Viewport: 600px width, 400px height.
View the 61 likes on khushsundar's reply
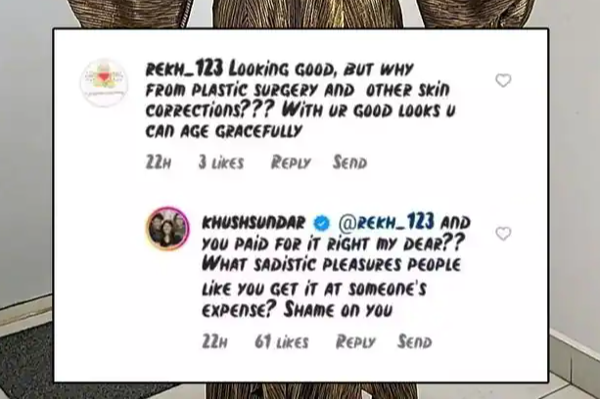[x=281, y=342]
